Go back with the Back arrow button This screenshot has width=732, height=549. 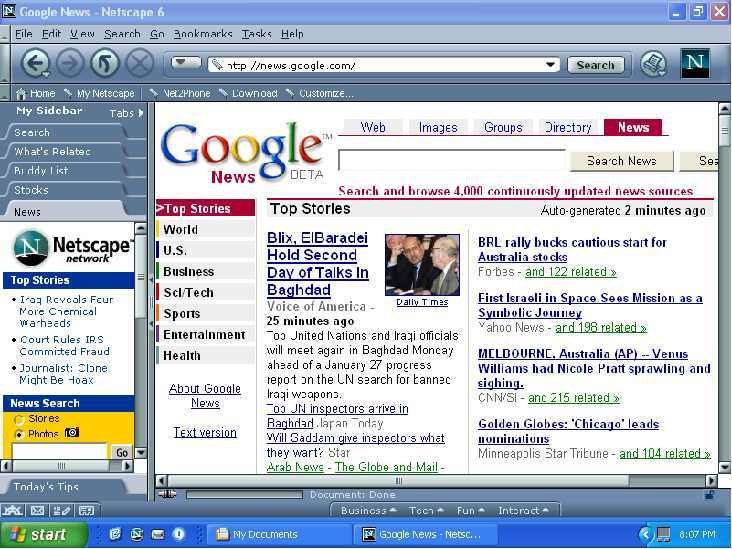click(x=36, y=63)
